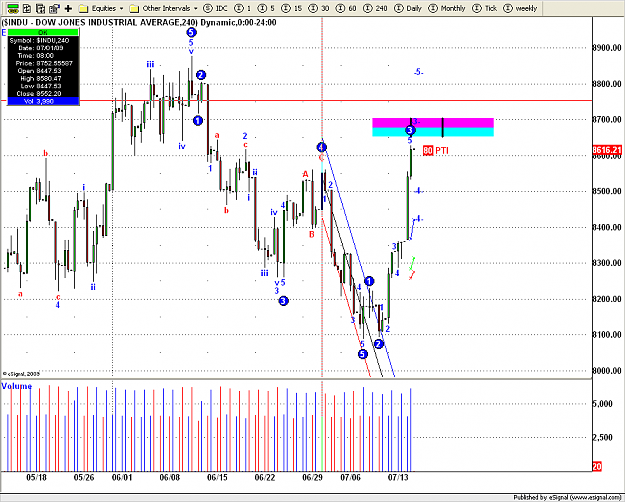The width and height of the screenshot is (625, 502).
Task: Switch to the 5-minute interval
Action: click(x=266, y=8)
